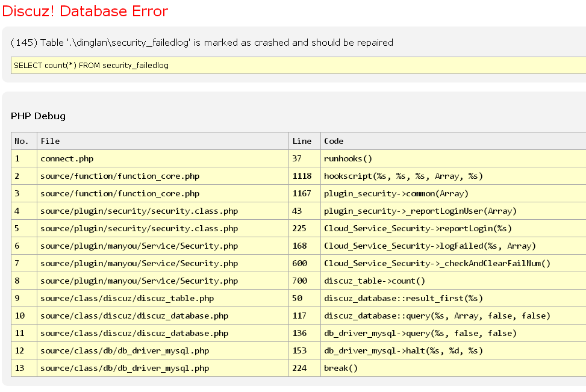Click the Code column header
This screenshot has height=392, width=586.
point(334,141)
